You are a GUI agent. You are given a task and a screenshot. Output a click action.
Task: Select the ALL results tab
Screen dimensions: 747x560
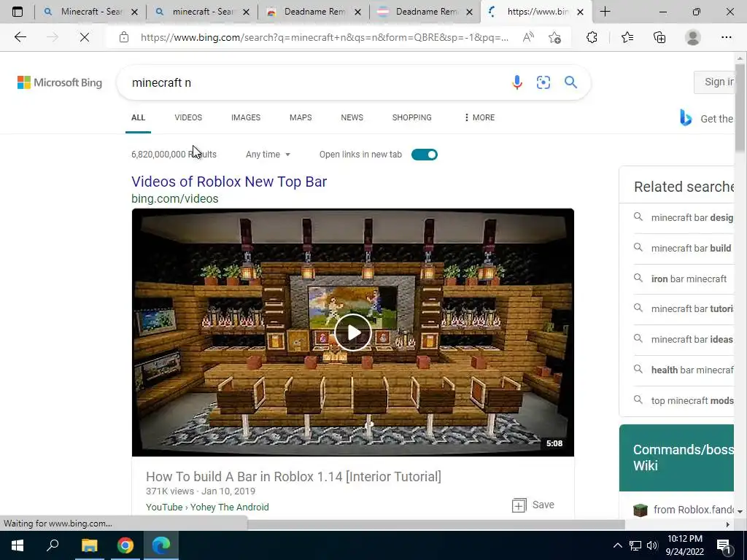pyautogui.click(x=138, y=117)
